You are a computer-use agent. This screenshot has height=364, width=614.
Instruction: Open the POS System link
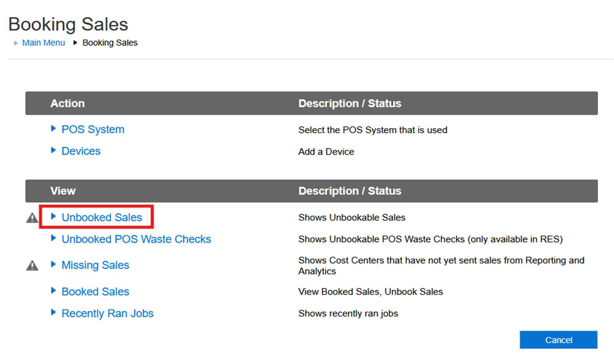coord(93,129)
